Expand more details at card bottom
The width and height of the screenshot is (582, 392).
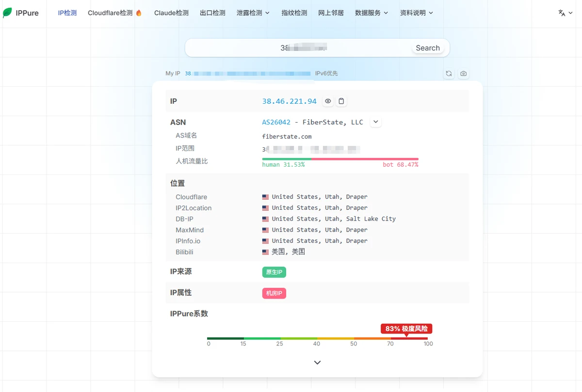pyautogui.click(x=317, y=362)
